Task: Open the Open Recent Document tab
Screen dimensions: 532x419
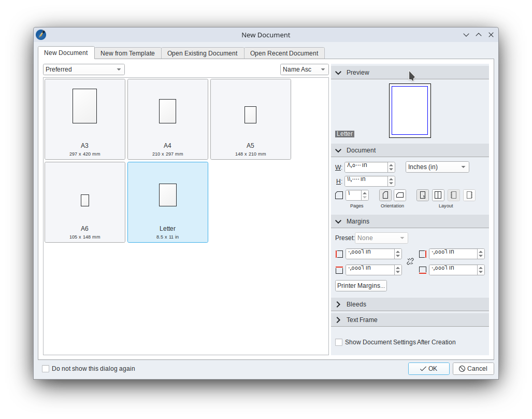Action: [x=284, y=53]
